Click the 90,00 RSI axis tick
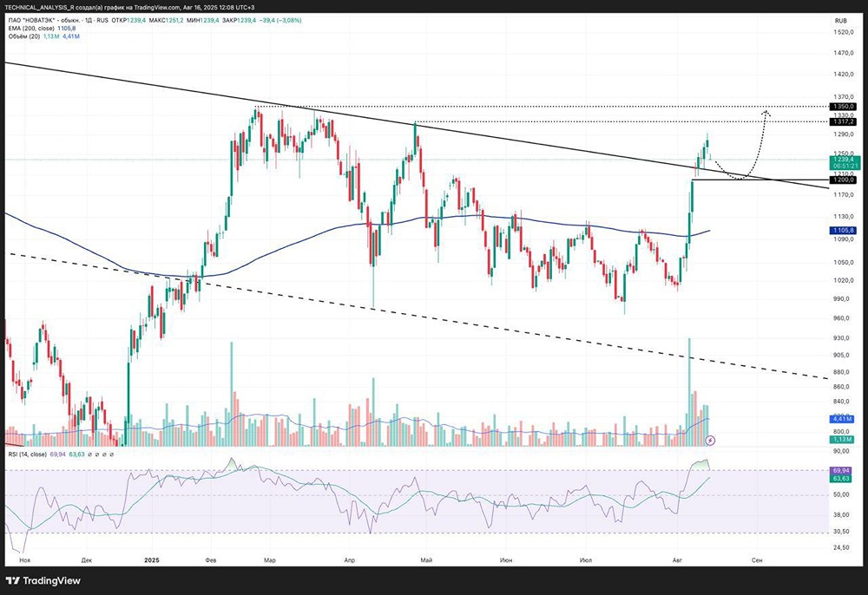 841,451
